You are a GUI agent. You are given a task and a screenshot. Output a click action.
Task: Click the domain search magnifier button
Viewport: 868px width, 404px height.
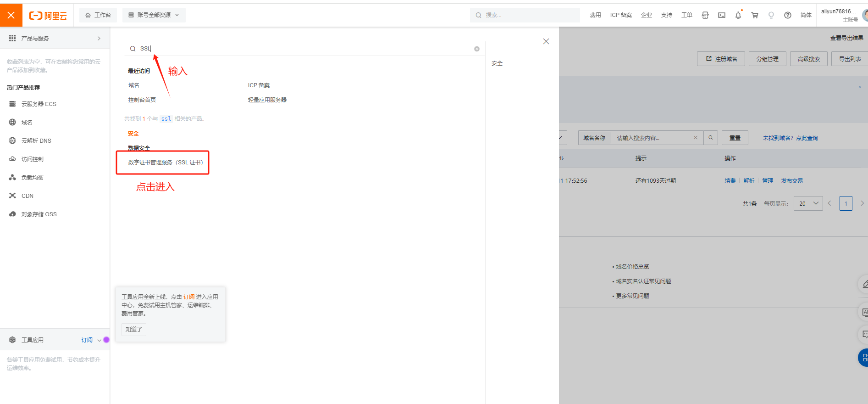(711, 138)
